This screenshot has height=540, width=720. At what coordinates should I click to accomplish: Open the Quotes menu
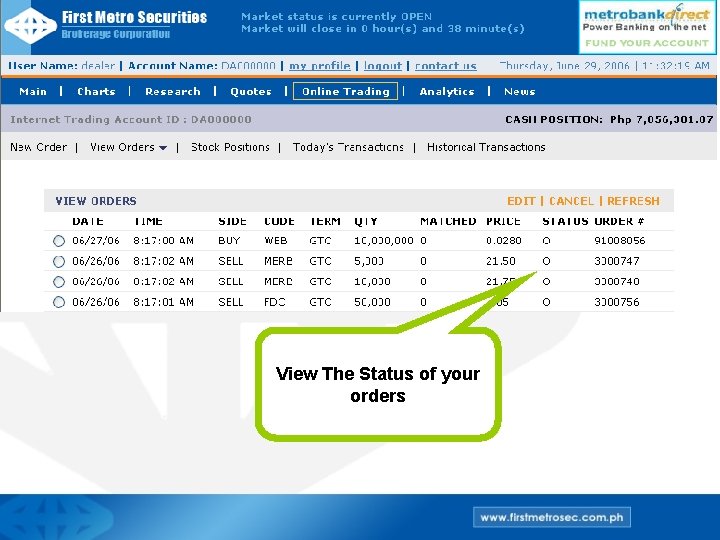[251, 91]
